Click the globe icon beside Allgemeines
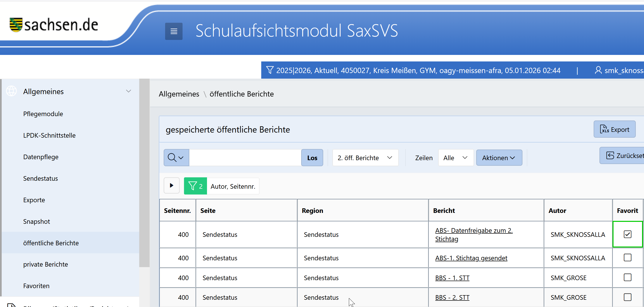The image size is (644, 307). pyautogui.click(x=12, y=91)
